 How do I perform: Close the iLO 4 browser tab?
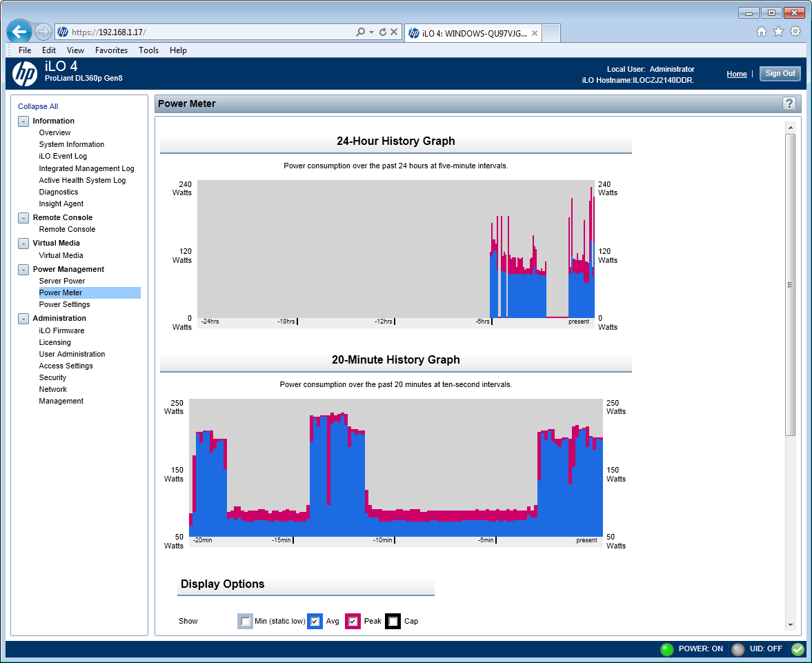tap(535, 33)
